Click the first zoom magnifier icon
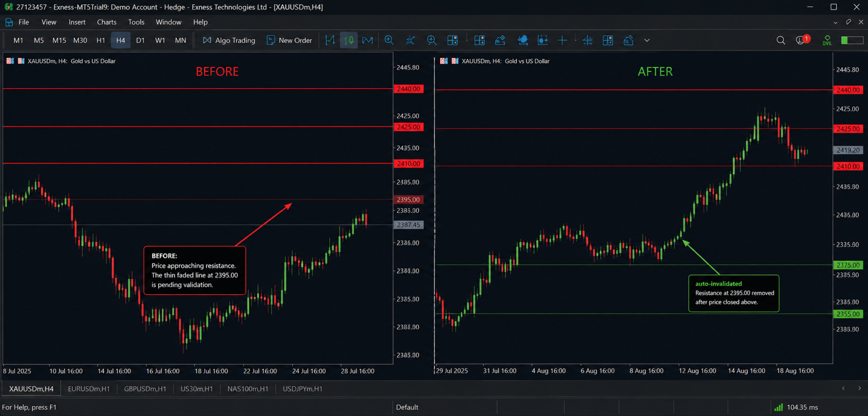 (389, 40)
